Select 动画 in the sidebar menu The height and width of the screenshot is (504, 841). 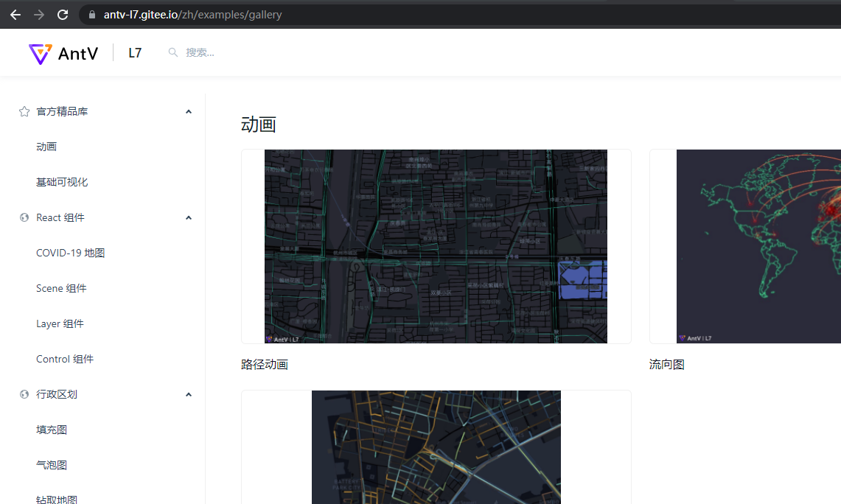coord(46,147)
